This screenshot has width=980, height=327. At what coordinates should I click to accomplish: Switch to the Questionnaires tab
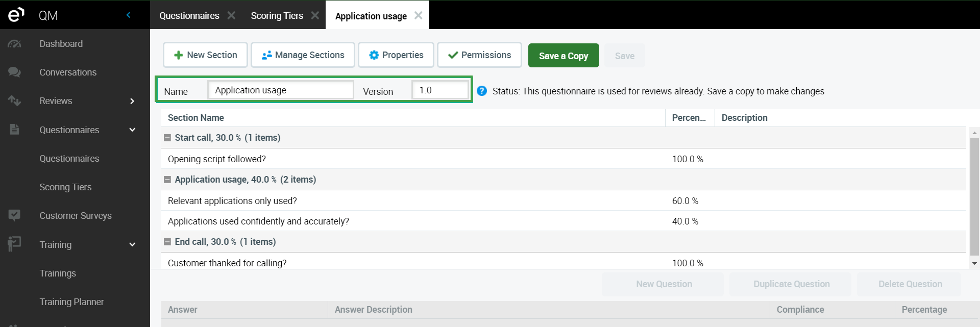189,16
